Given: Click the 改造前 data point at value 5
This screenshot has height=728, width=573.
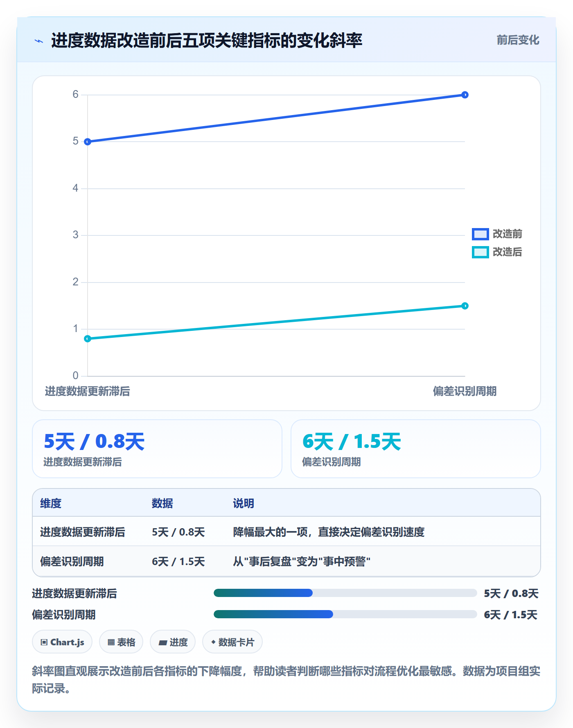Looking at the screenshot, I should tap(88, 142).
